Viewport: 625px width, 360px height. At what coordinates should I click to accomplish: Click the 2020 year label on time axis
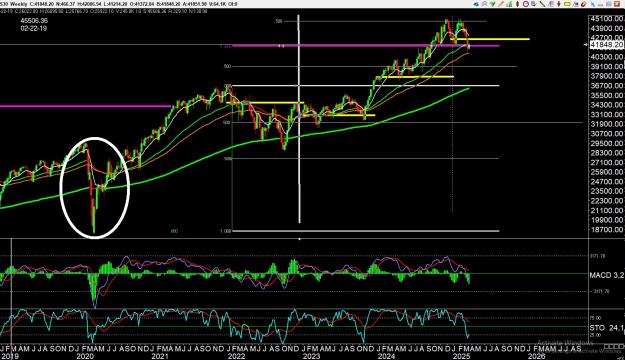(85, 356)
